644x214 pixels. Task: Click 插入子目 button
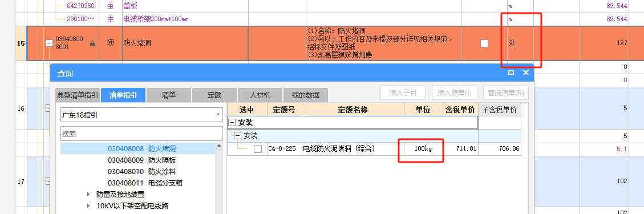tap(403, 93)
